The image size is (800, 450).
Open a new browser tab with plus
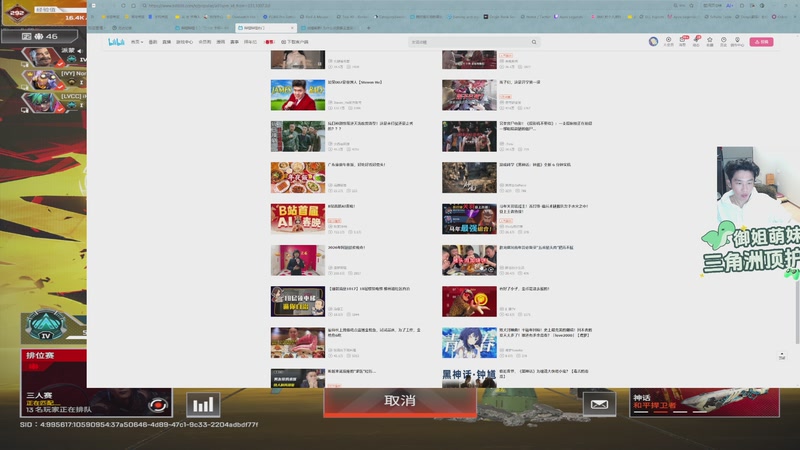tap(368, 28)
